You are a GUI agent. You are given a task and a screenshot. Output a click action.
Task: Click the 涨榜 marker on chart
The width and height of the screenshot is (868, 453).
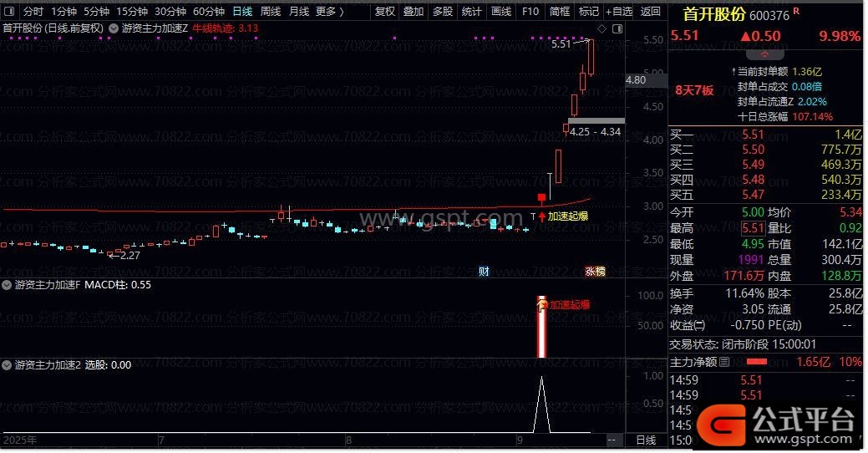595,272
